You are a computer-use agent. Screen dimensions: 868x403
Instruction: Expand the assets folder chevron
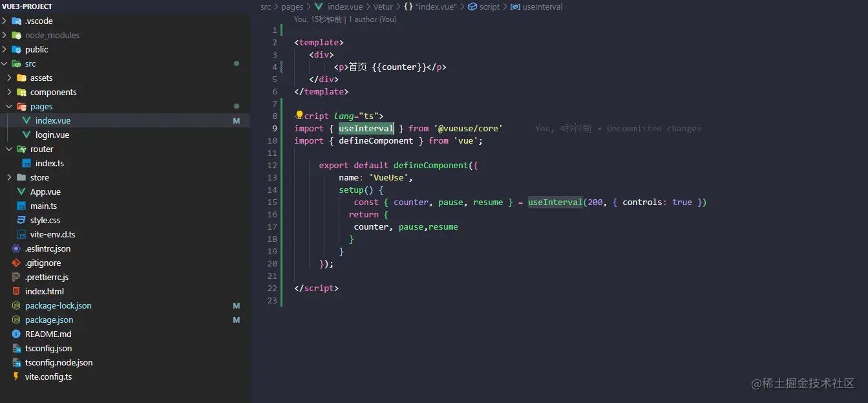(x=10, y=78)
